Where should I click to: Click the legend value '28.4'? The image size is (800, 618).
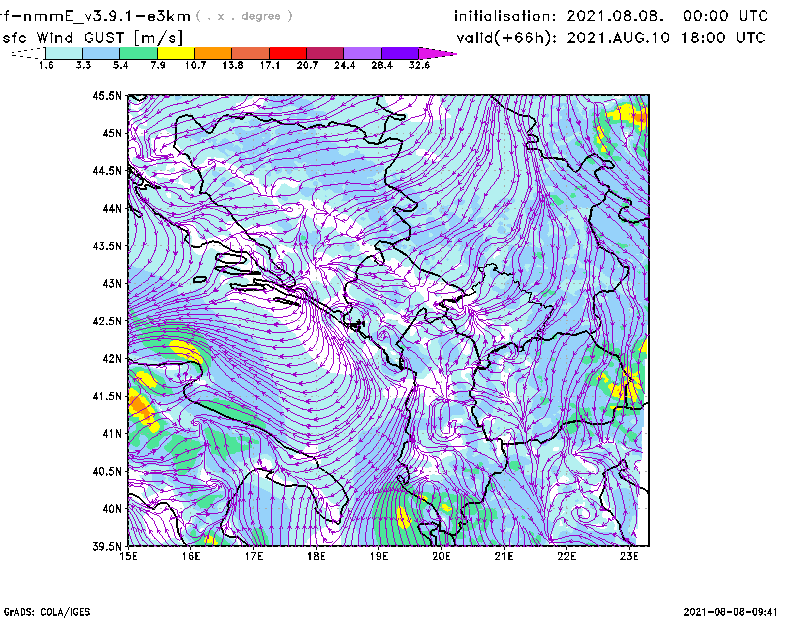pos(382,65)
